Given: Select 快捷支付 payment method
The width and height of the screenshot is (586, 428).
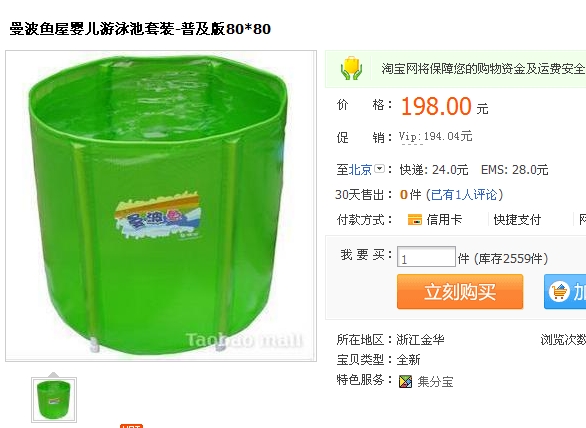Looking at the screenshot, I should click(517, 220).
